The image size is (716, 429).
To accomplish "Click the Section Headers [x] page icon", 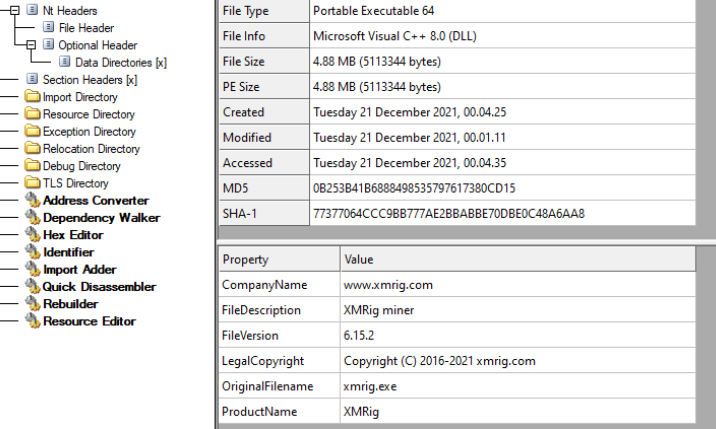I will tap(32, 79).
